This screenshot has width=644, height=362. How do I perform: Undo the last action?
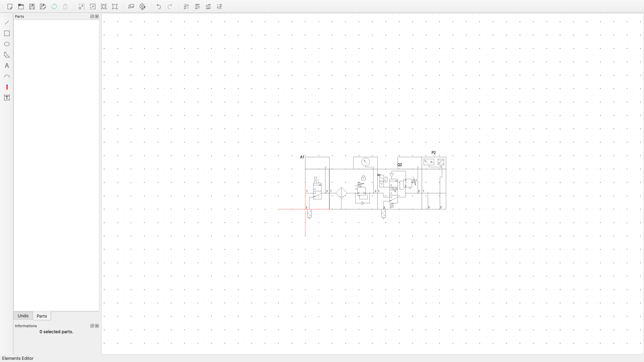point(158,7)
